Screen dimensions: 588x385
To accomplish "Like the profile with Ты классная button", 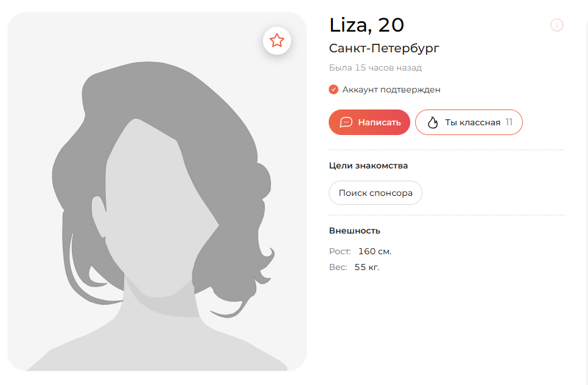I will (469, 122).
